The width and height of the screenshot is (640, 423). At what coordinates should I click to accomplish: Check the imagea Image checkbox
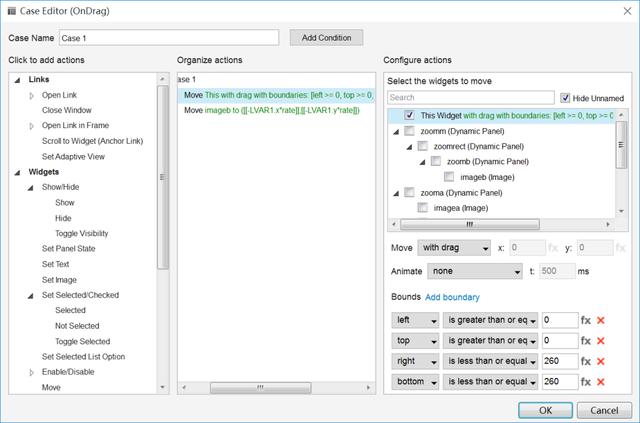[x=422, y=208]
